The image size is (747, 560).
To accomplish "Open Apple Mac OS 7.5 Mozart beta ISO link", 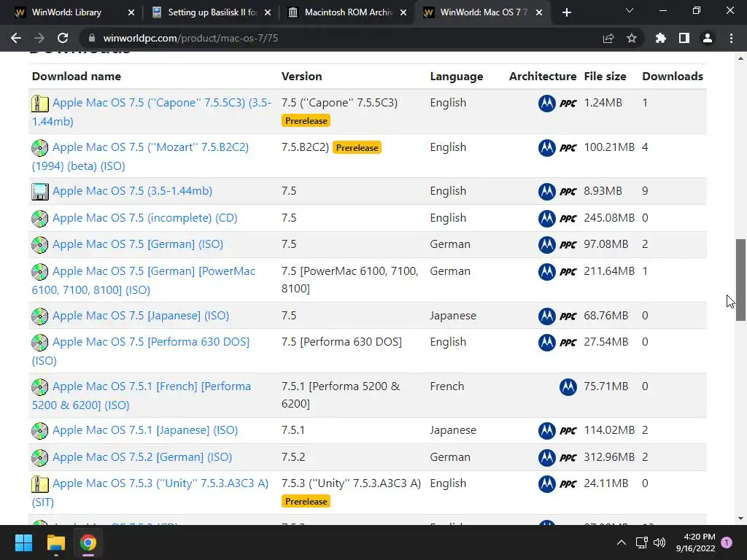I will tap(140, 157).
